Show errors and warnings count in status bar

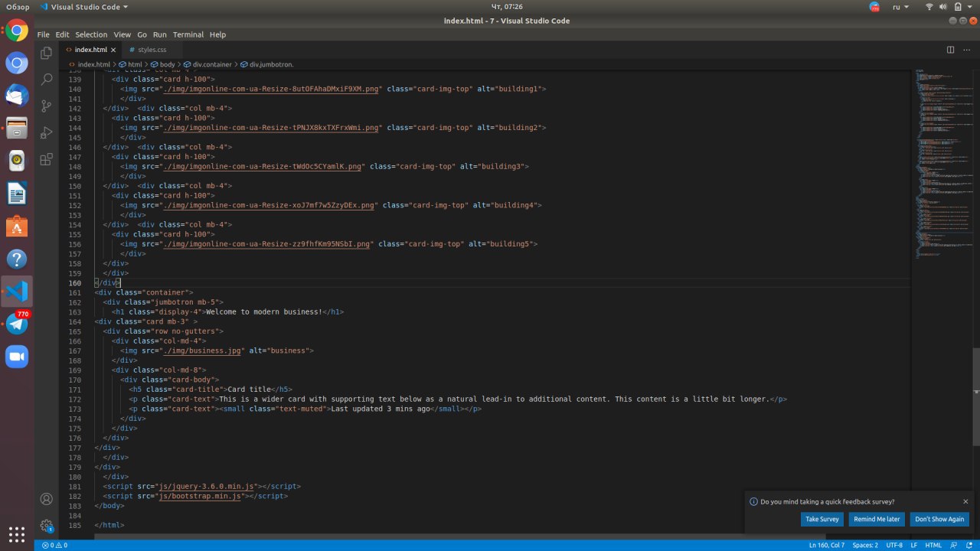point(54,545)
